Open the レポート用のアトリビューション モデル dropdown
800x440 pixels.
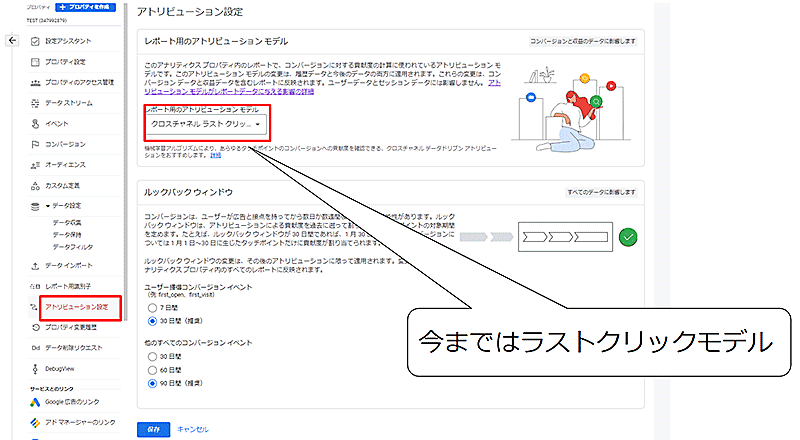pos(206,125)
